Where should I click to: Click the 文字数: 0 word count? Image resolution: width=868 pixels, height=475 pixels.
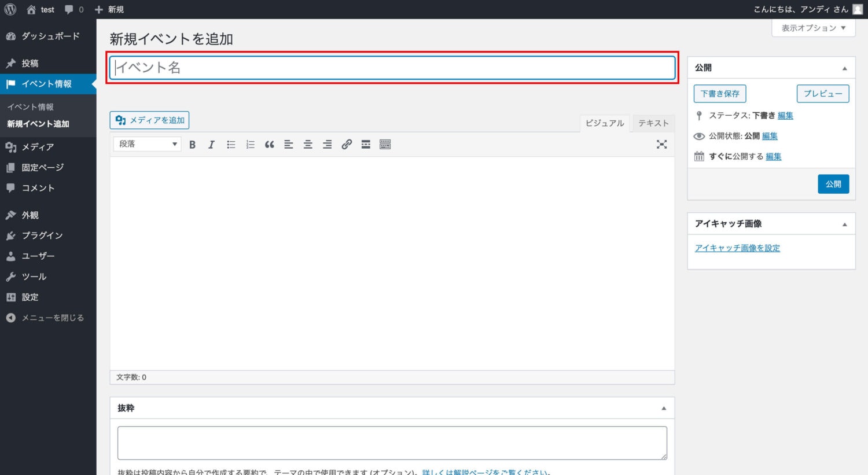(x=131, y=377)
